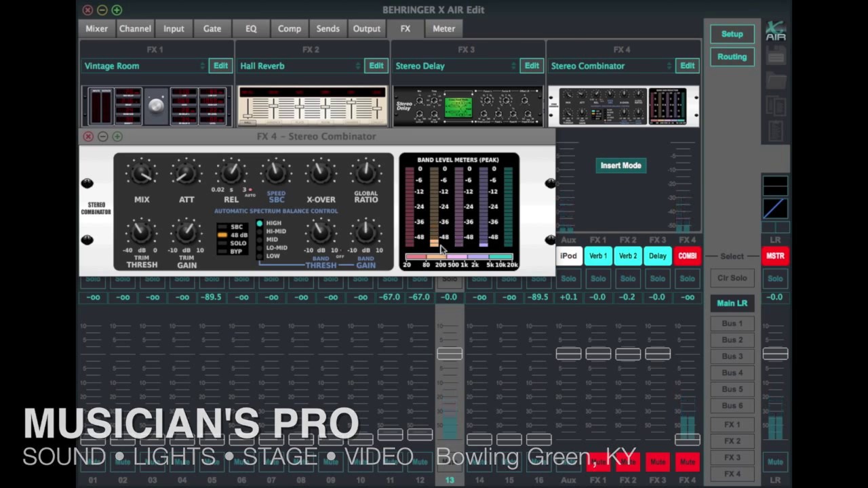This screenshot has height=488, width=868.
Task: Open the mini EQ curve thumbnail for LR
Action: (x=775, y=186)
